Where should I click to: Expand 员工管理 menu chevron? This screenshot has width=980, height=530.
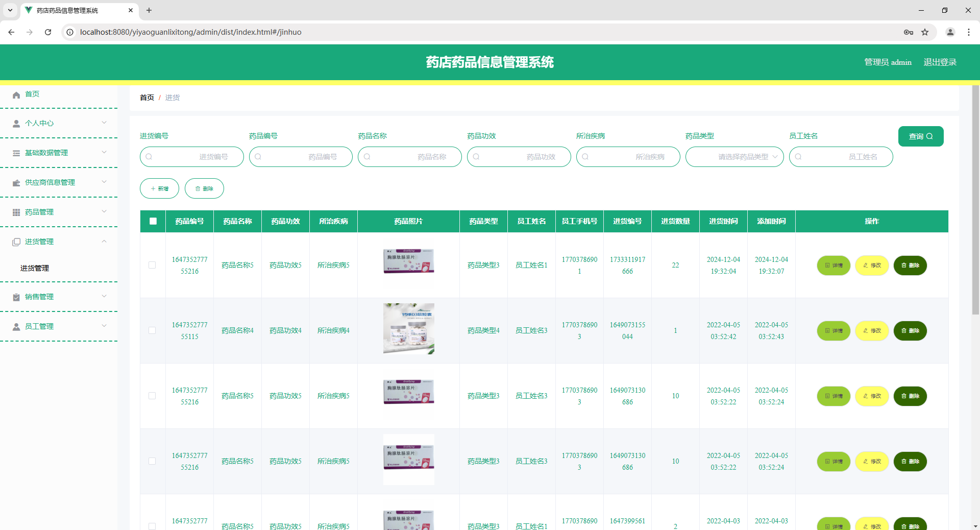click(x=104, y=326)
